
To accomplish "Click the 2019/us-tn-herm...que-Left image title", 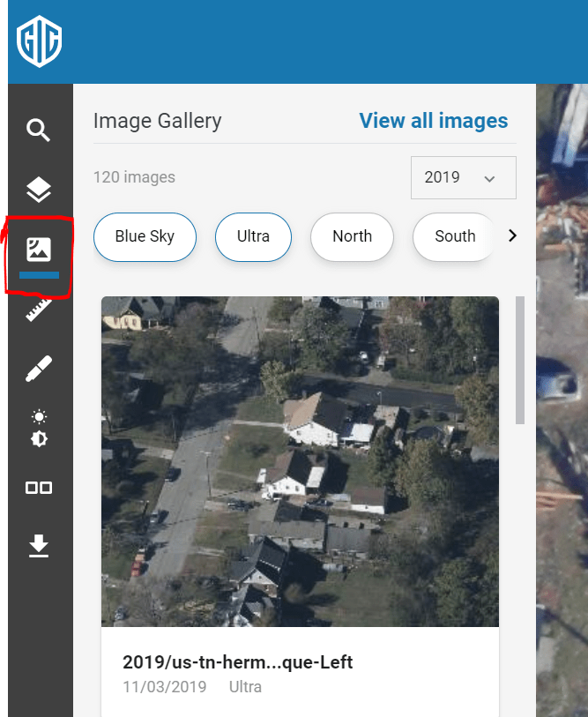I will tap(238, 662).
